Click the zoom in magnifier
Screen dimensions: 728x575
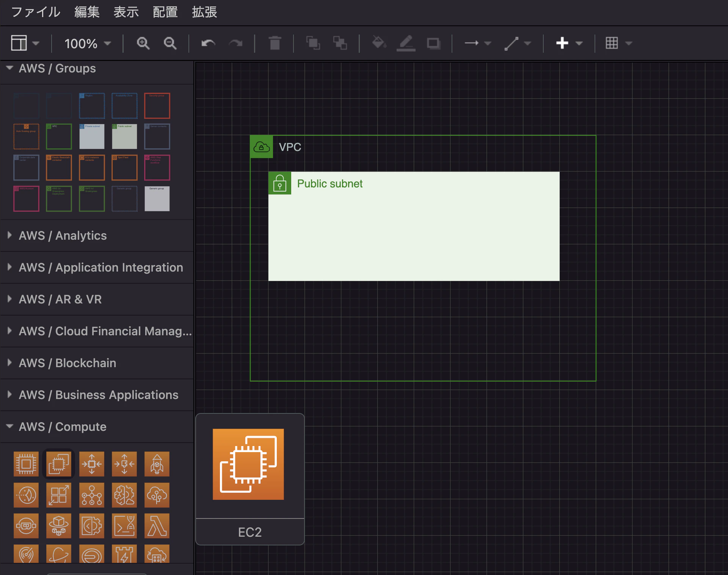pos(143,43)
